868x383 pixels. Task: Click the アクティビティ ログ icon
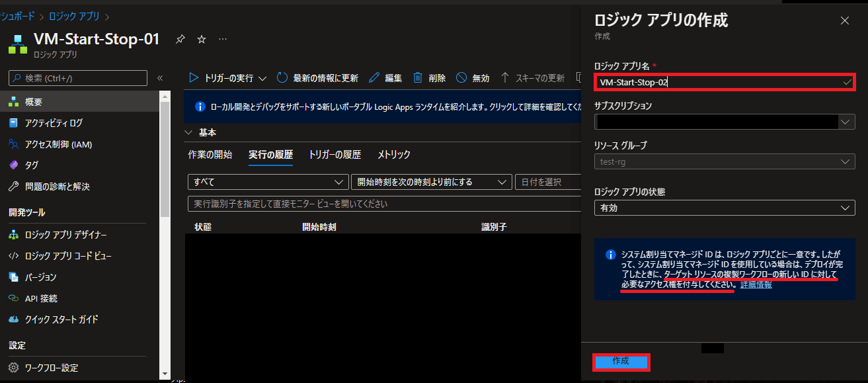tap(13, 123)
